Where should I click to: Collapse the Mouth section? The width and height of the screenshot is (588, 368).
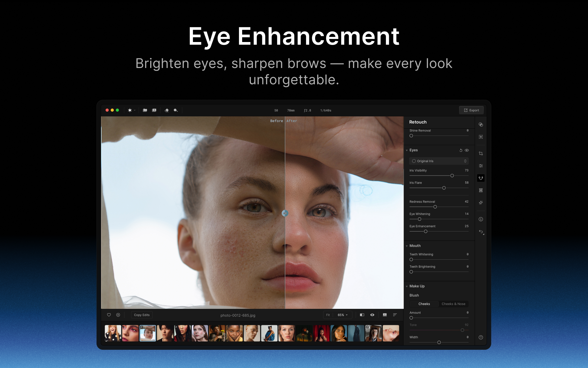click(407, 246)
